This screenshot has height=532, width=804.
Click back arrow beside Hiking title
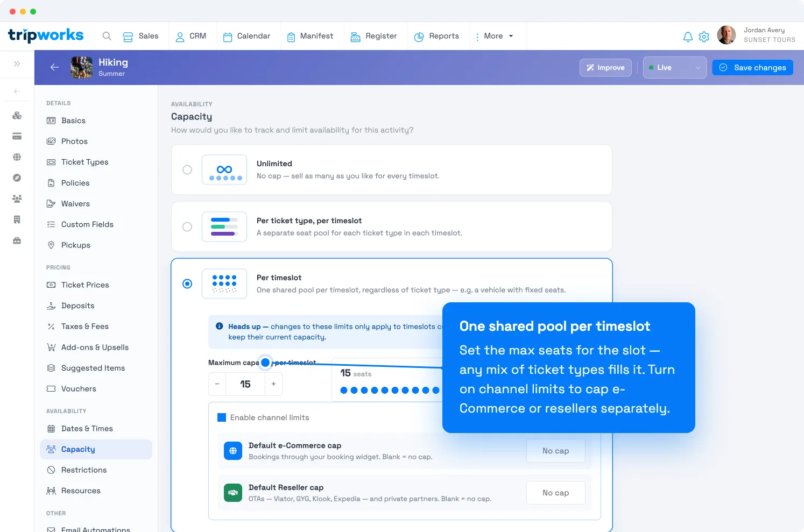click(x=54, y=67)
